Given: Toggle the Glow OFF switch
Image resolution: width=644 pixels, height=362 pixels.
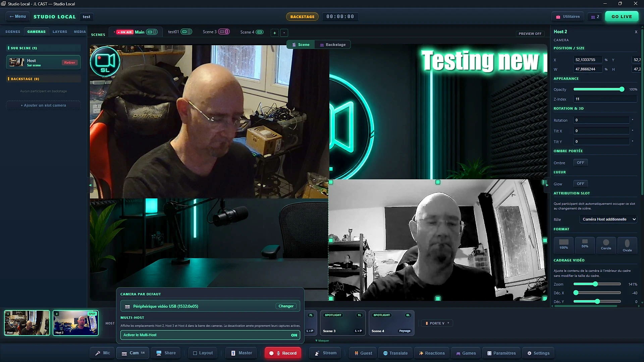Looking at the screenshot, I should [580, 184].
